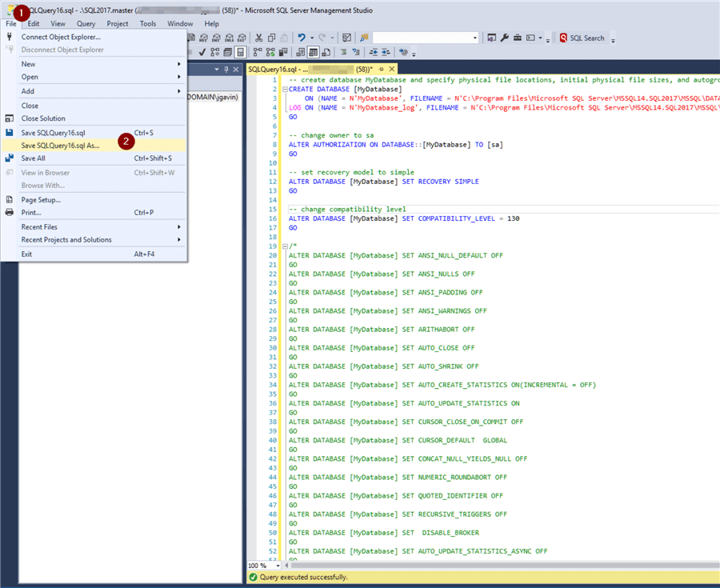This screenshot has height=588, width=720.
Task: Open the Edit menu
Action: (x=33, y=23)
